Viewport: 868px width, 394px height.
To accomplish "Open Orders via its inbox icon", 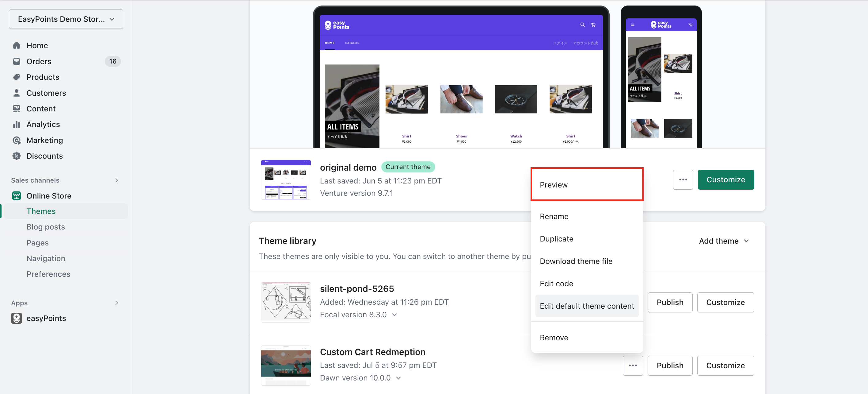I will 17,61.
